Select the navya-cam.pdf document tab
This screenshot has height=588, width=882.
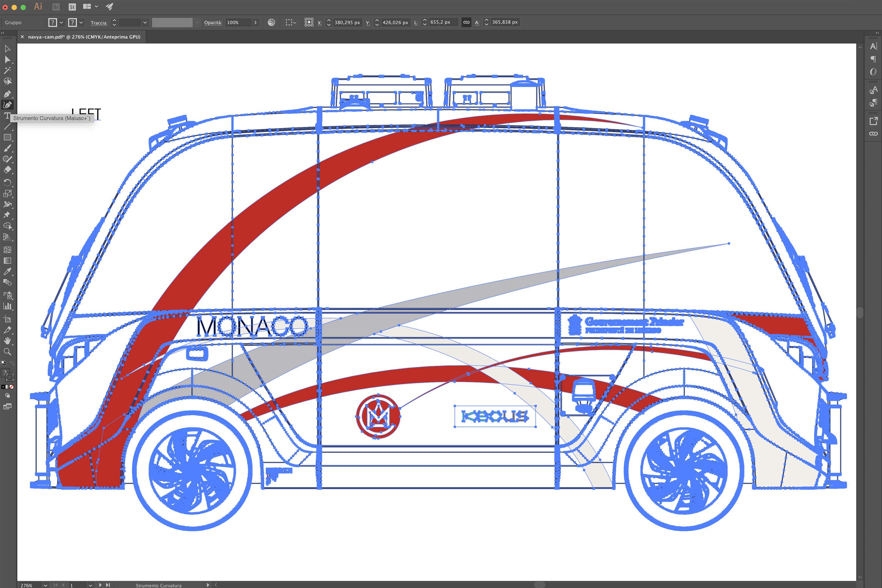[x=84, y=37]
